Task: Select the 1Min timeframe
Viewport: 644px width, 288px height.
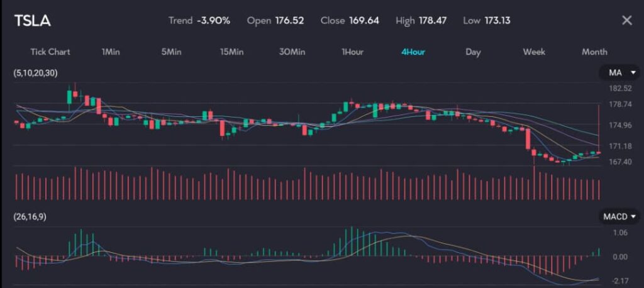Action: [x=110, y=52]
